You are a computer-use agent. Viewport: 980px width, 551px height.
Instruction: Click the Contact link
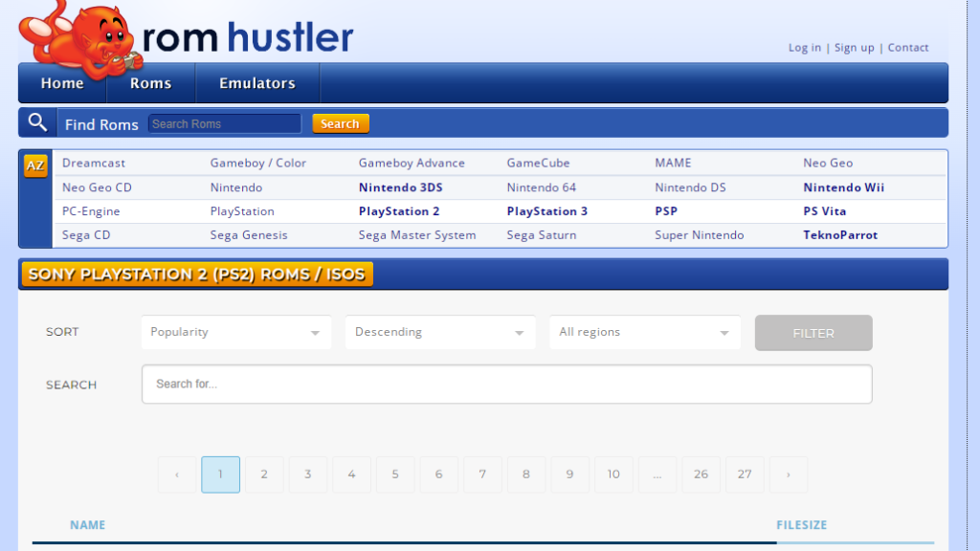coord(908,48)
